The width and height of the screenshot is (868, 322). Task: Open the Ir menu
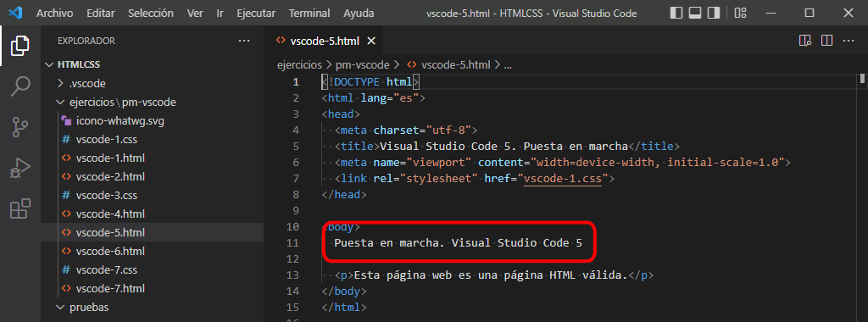220,13
